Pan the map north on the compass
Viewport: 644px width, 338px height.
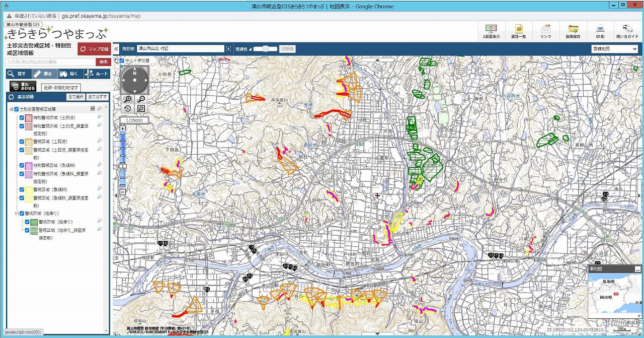point(134,70)
